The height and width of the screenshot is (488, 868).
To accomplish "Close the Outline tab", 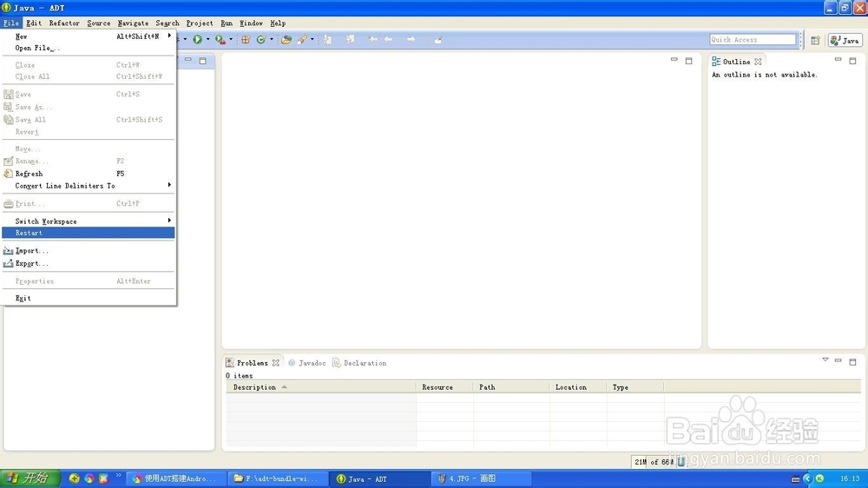I will click(758, 62).
